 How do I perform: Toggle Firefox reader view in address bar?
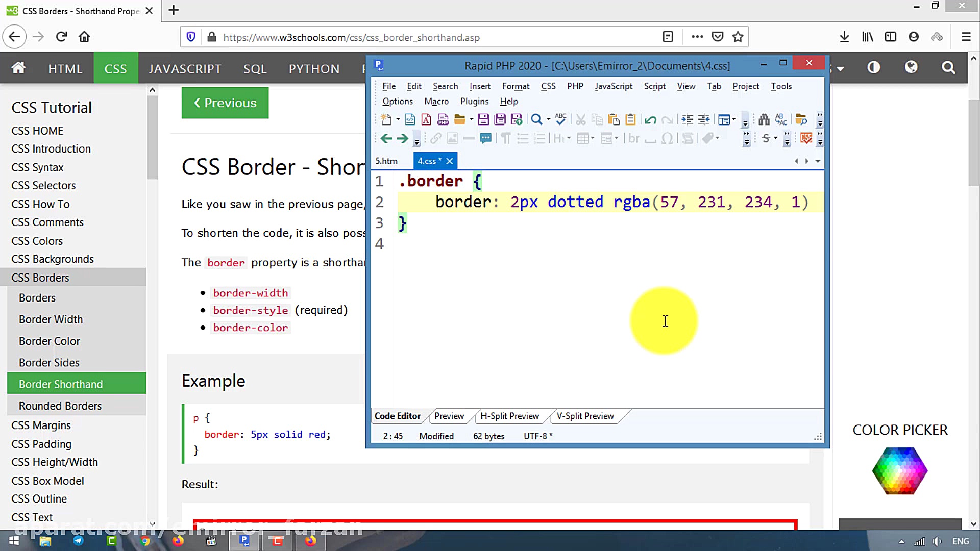(x=668, y=37)
